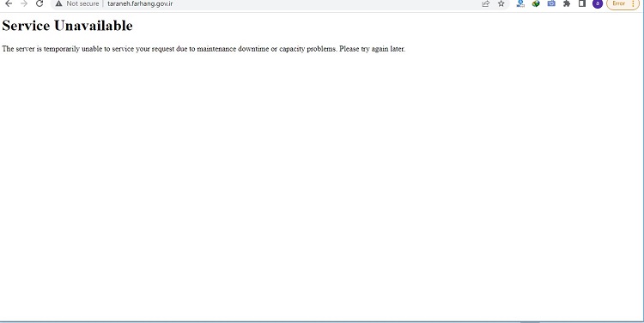This screenshot has height=323, width=644.
Task: Open the Extensions puzzle piece menu
Action: tap(567, 3)
